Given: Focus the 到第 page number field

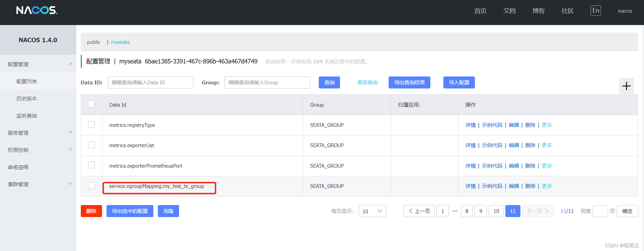Looking at the screenshot, I should 600,211.
